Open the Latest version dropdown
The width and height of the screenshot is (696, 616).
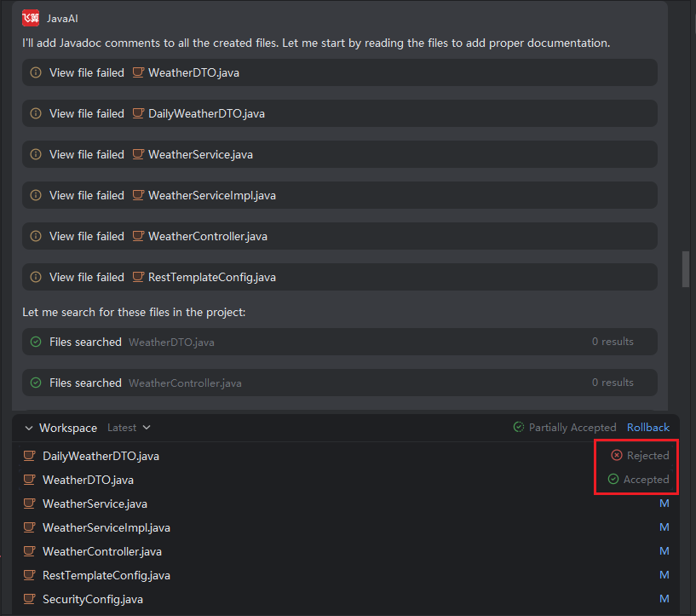click(x=129, y=428)
